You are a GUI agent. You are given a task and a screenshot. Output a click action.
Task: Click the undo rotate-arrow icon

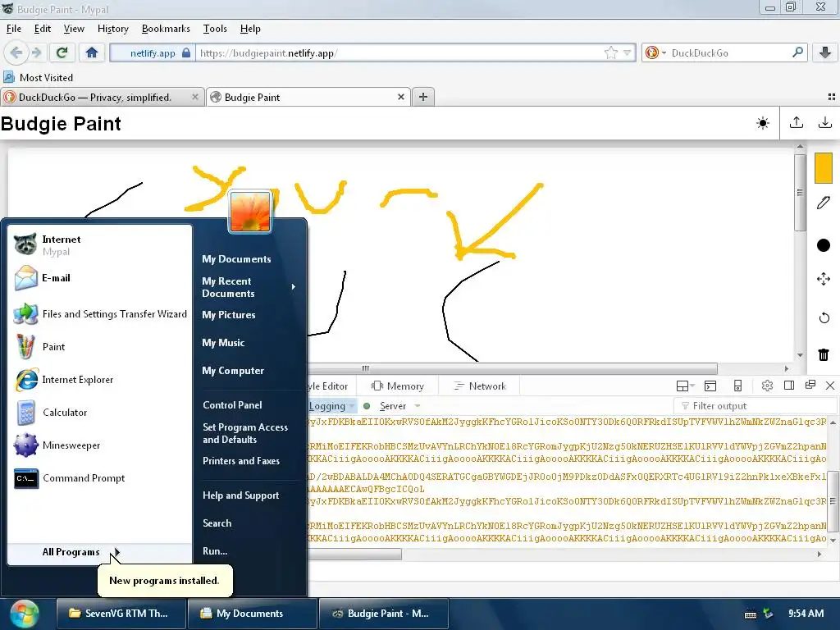[824, 317]
